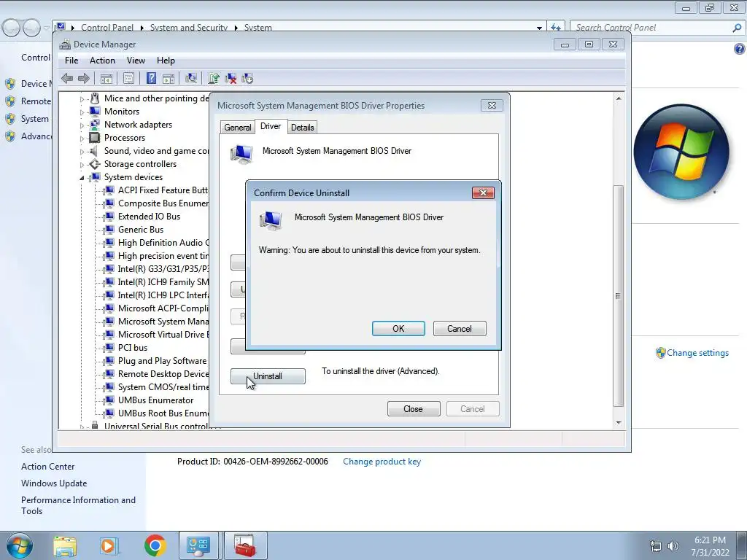
Task: Click the Uninstall button in driver properties
Action: point(268,376)
